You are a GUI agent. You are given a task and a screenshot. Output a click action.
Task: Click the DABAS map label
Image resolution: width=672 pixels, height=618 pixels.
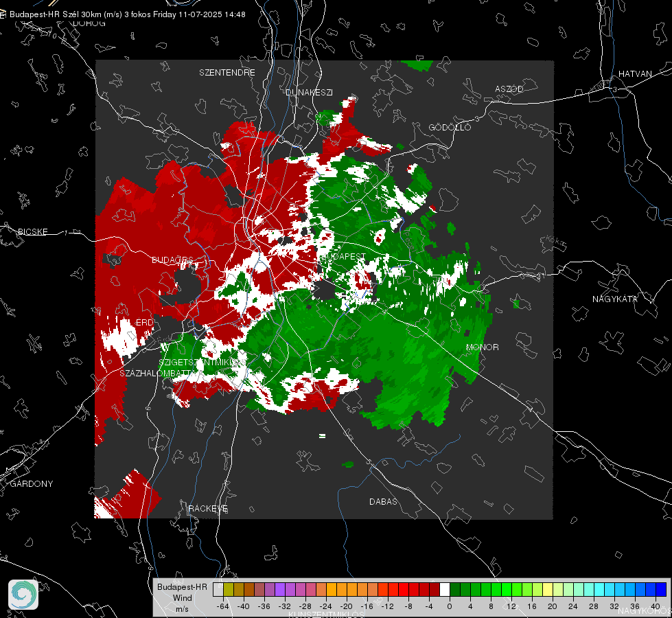(383, 501)
